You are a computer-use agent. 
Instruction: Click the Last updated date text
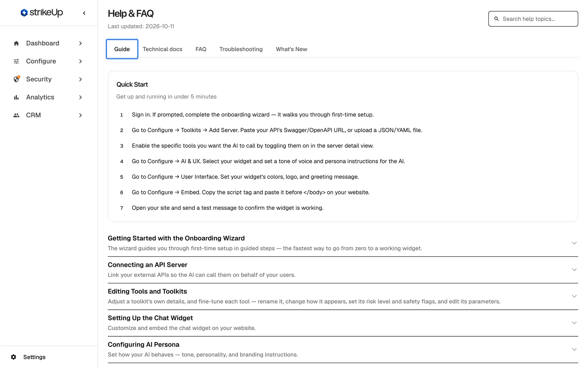pos(141,26)
